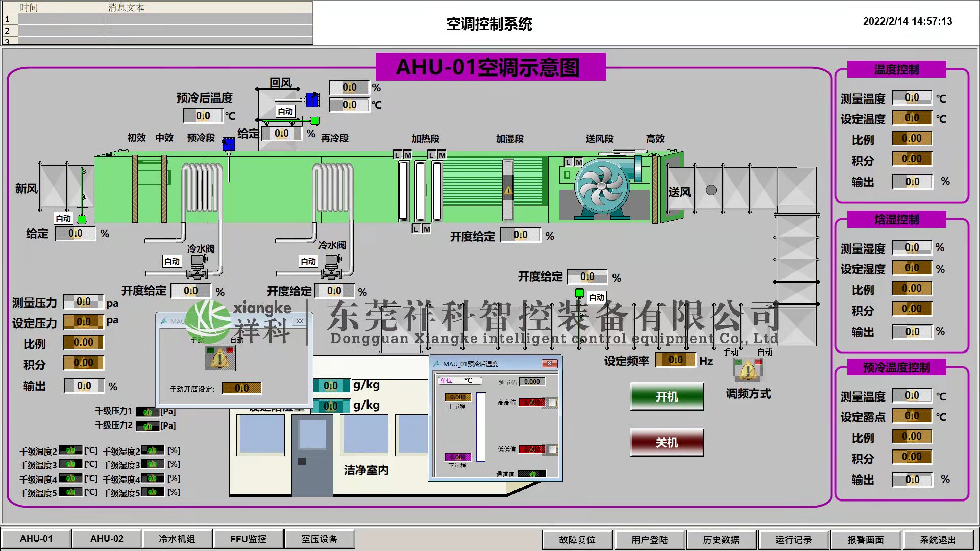Click the humidifier section warning icon
The height and width of the screenshot is (551, 980).
click(x=508, y=191)
